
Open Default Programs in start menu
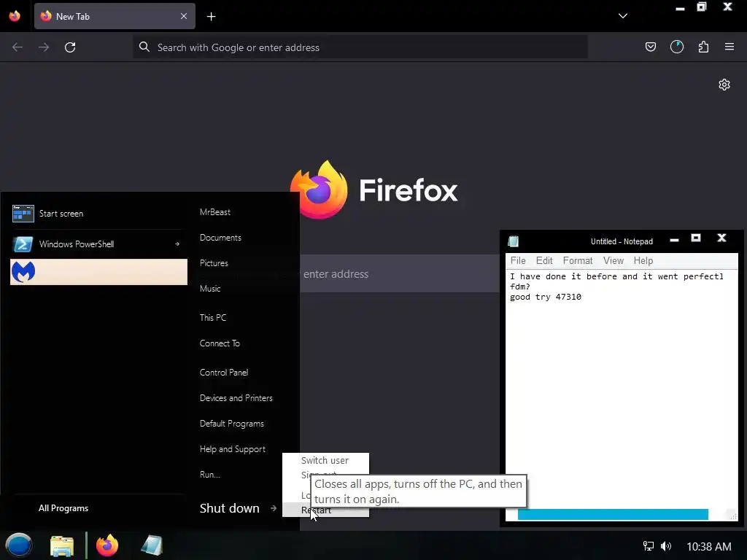point(232,424)
